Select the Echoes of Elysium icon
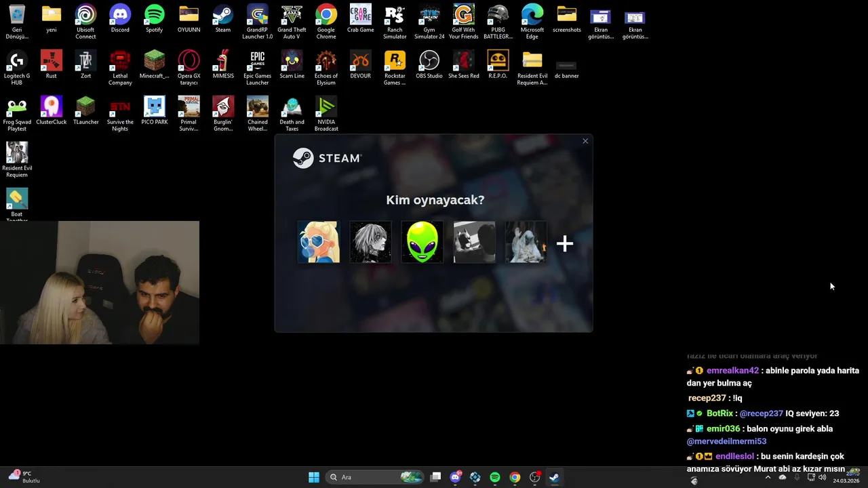The height and width of the screenshot is (488, 868). point(326,68)
